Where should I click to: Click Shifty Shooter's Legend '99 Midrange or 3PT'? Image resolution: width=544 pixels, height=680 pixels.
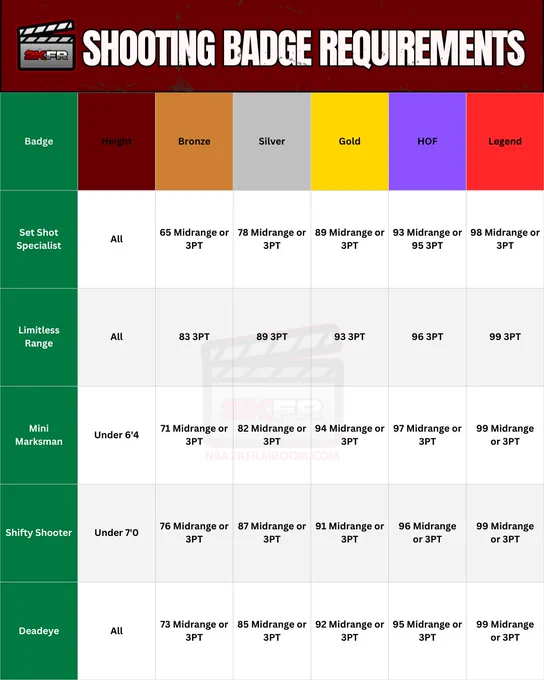[505, 533]
